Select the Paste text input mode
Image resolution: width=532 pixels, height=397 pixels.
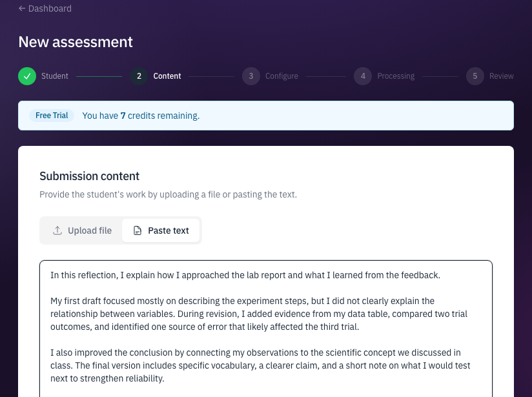click(x=161, y=230)
